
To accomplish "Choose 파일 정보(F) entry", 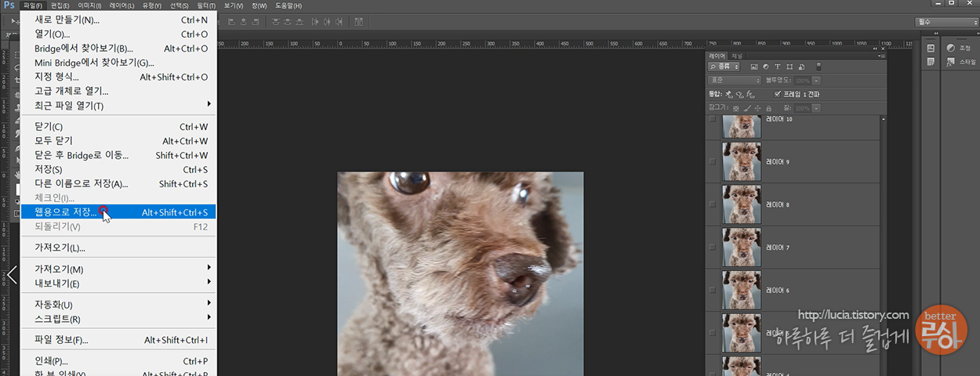I will tap(118, 340).
